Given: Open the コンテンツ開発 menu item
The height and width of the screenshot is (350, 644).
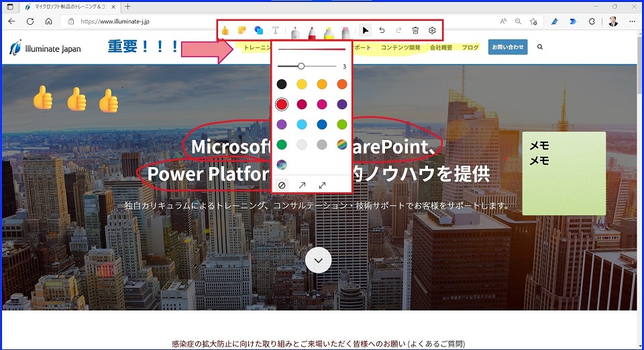Looking at the screenshot, I should (x=400, y=48).
